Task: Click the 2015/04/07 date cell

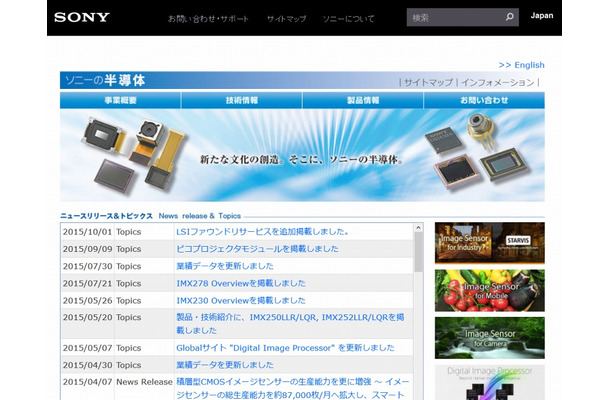Action: pyautogui.click(x=88, y=382)
